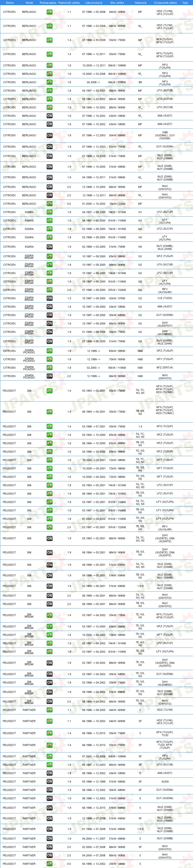Image resolution: width=193 pixels, height=868 pixels.
Task: Click PB icon of 306 Break 72kW / 98KM row
Action: coord(50,635)
